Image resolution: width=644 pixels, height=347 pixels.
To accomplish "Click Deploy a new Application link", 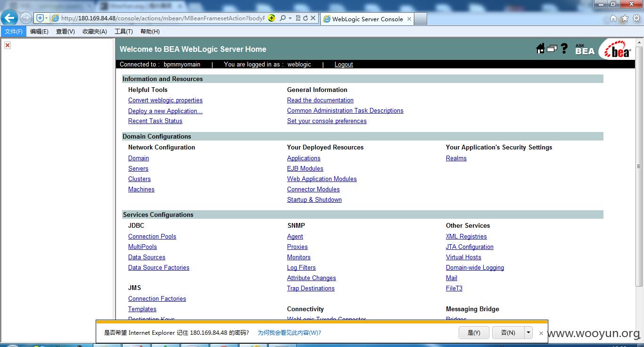I will point(165,111).
